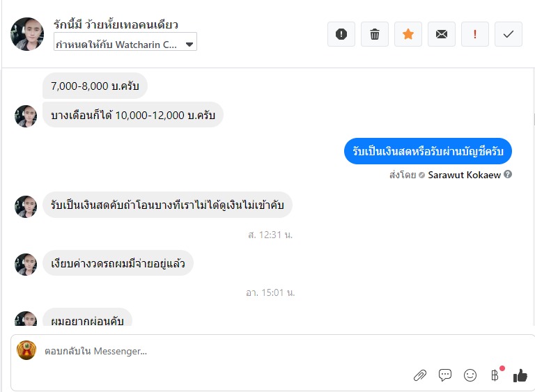Screen dimensions: 535x392
Task: Mark conversation done with the checkmark
Action: tap(509, 34)
